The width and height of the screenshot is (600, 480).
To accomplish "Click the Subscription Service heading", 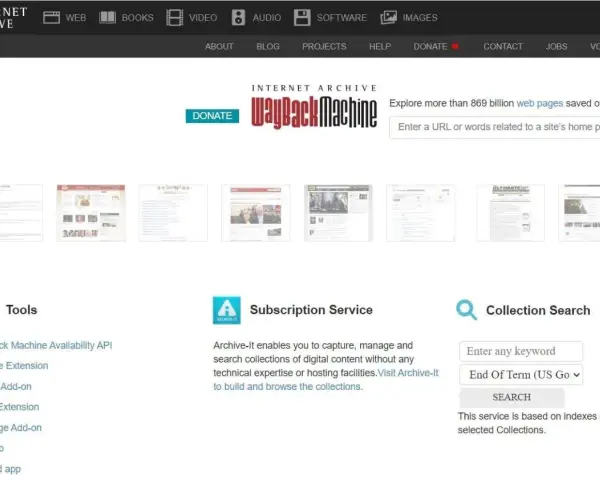I will click(311, 310).
